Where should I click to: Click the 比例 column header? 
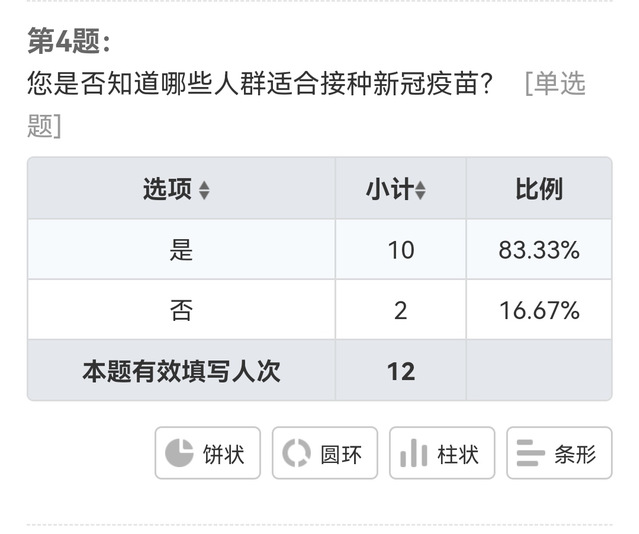(539, 189)
